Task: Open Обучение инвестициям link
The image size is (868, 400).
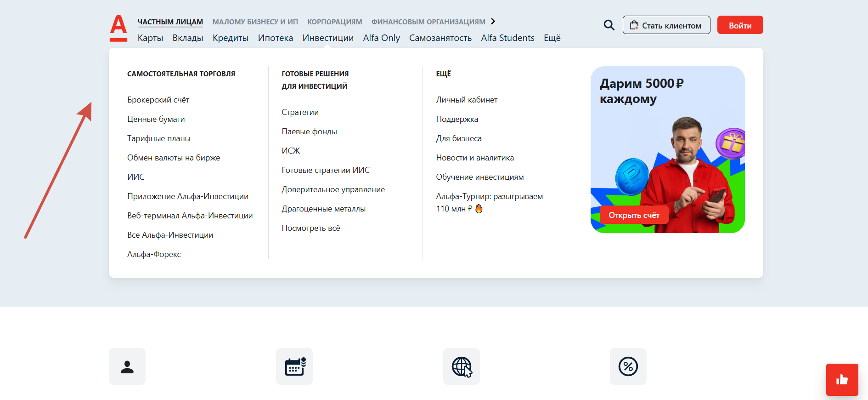Action: click(x=480, y=177)
